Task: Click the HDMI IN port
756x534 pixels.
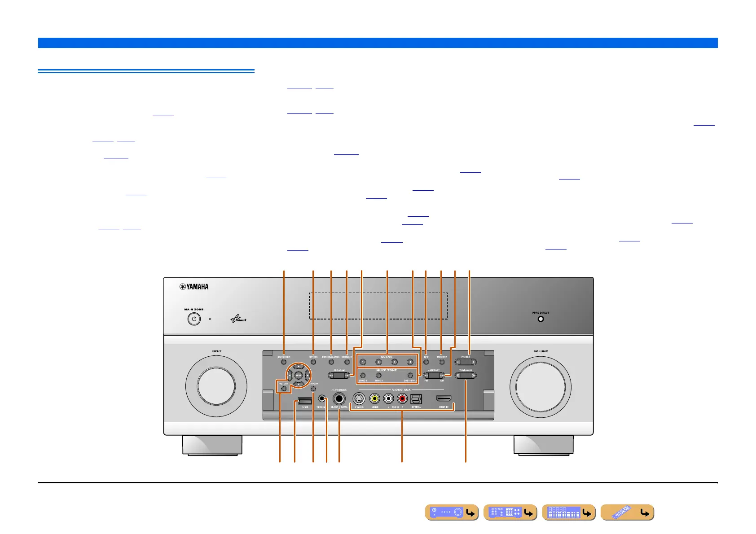Action: (444, 398)
